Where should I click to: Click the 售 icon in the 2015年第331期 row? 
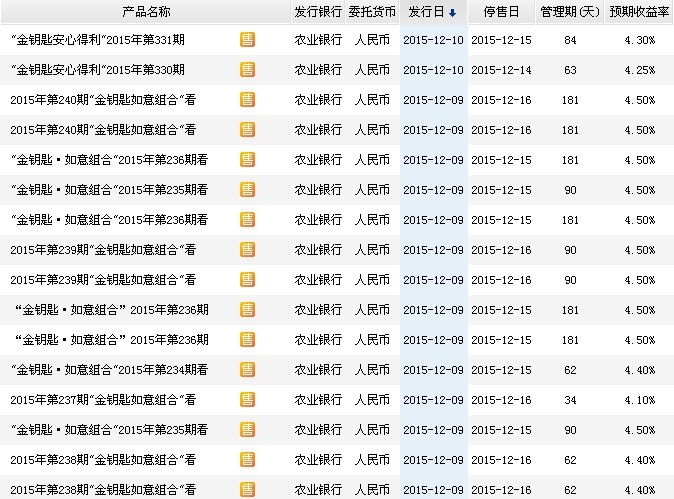pos(247,40)
